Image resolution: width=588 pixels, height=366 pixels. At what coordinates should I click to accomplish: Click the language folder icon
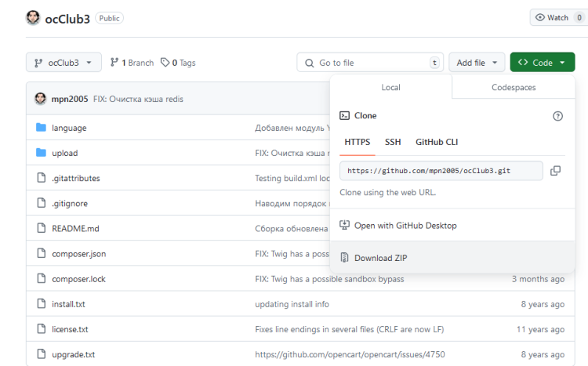tap(42, 128)
